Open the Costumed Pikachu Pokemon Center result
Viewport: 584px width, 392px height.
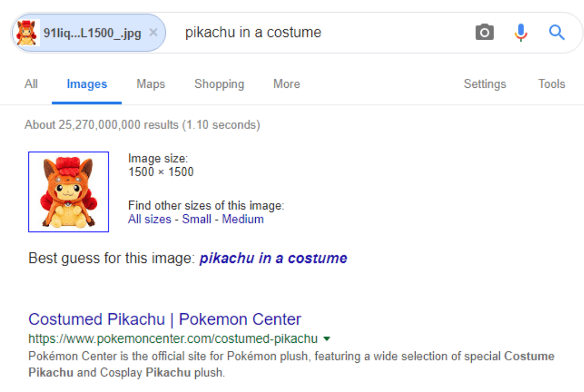165,320
